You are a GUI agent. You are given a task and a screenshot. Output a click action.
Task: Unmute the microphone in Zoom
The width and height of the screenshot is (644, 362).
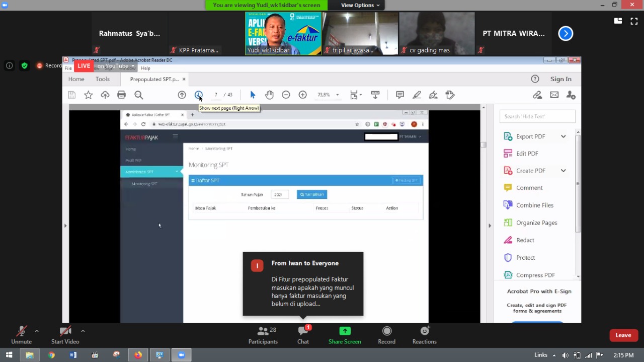(x=21, y=335)
